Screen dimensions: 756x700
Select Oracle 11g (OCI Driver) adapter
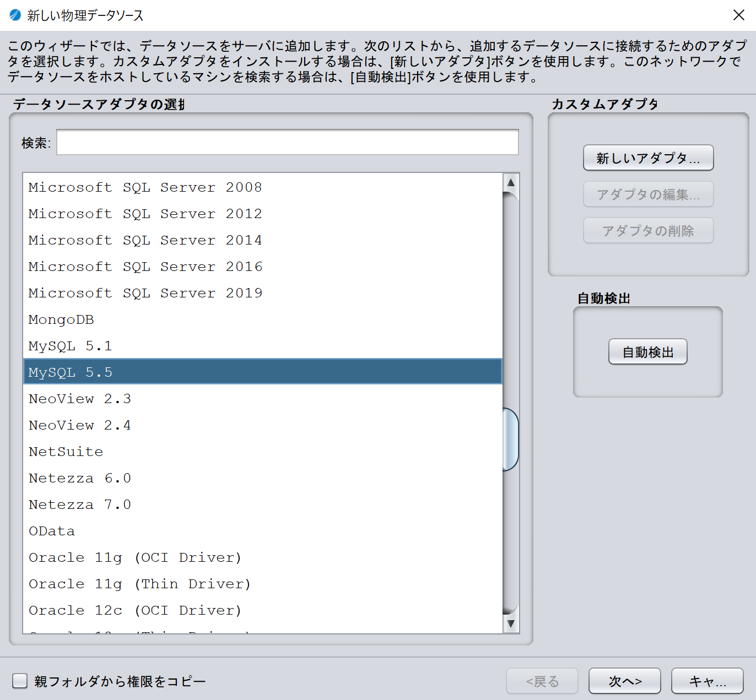tap(263, 557)
